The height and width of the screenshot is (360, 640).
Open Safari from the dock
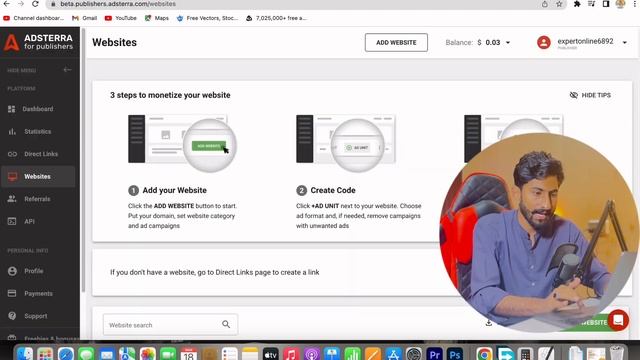coord(66,354)
